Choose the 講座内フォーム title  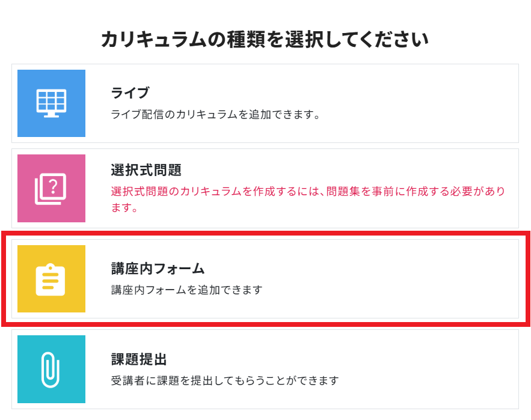[x=158, y=269]
